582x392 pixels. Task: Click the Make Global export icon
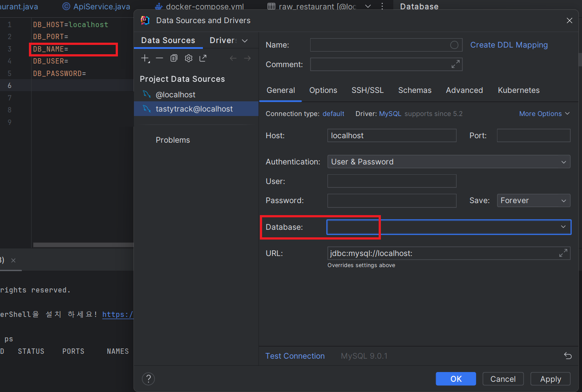[x=203, y=58]
